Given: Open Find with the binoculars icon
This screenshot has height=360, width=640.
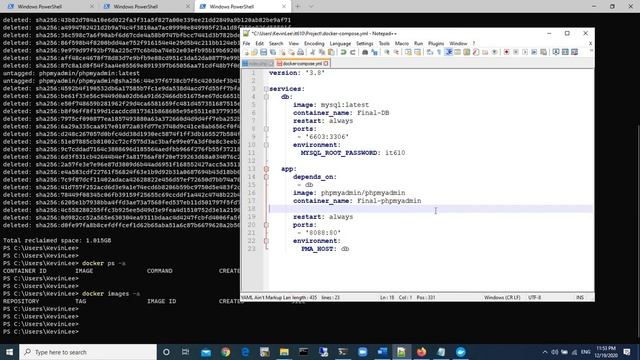Looking at the screenshot, I should 364,52.
